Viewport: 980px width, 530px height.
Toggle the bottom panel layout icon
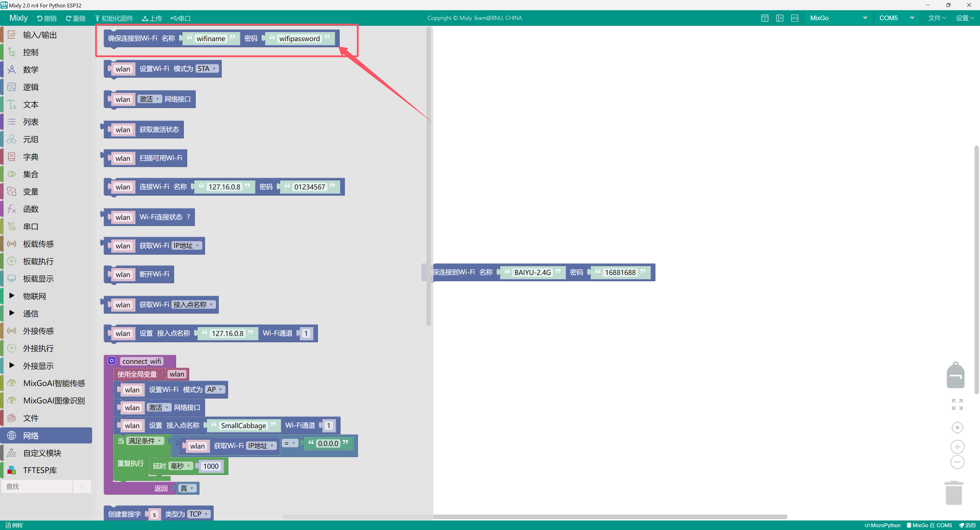click(765, 18)
